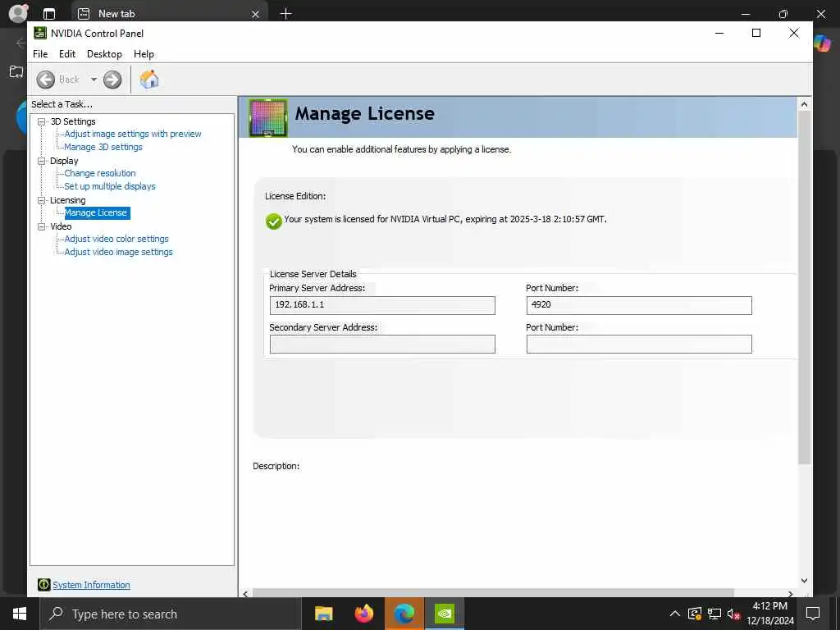The height and width of the screenshot is (630, 840).
Task: Collapse the Display tree node
Action: coord(41,161)
